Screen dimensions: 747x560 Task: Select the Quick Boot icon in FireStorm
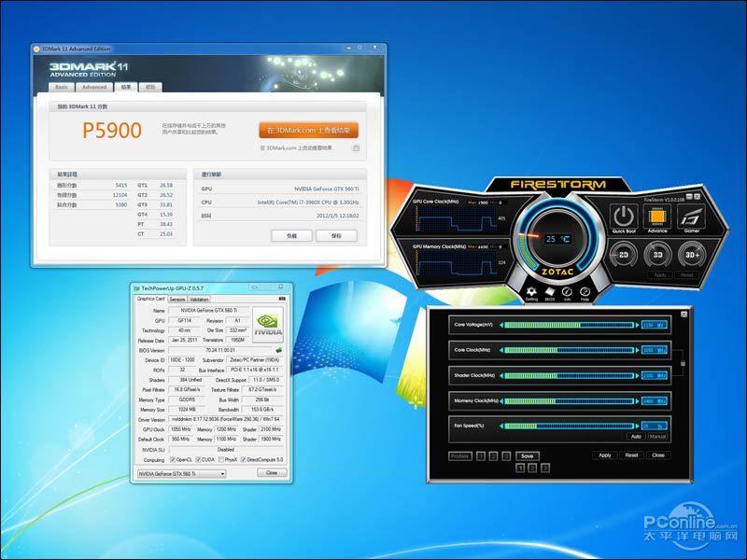623,217
